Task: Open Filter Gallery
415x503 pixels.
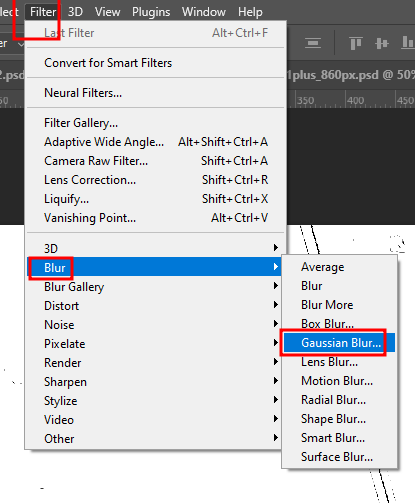Action: point(155,123)
